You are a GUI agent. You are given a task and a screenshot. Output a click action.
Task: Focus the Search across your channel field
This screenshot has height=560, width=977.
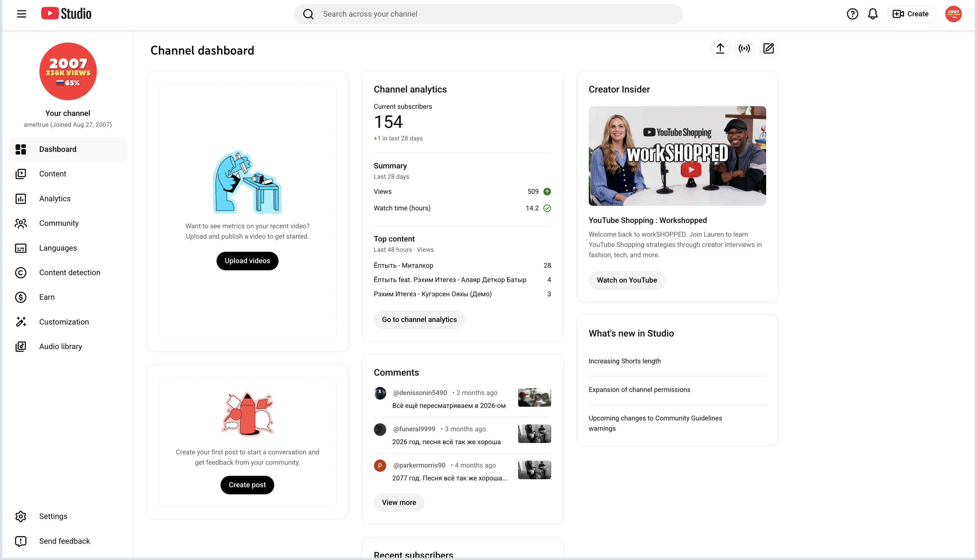point(488,14)
